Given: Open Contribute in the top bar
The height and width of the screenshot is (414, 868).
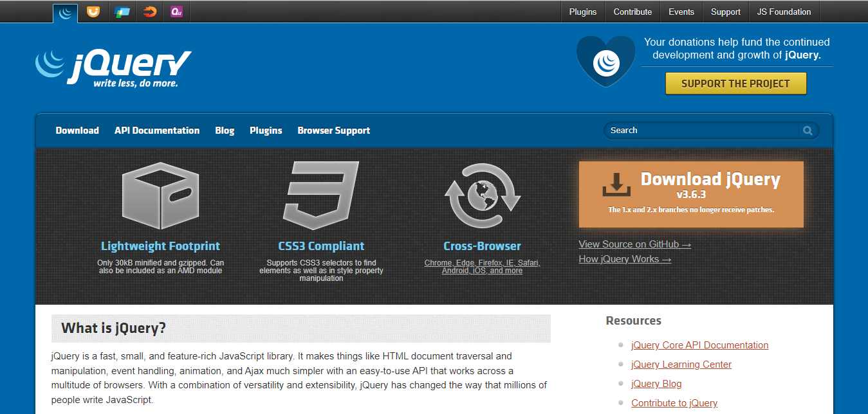Looking at the screenshot, I should click(x=633, y=12).
